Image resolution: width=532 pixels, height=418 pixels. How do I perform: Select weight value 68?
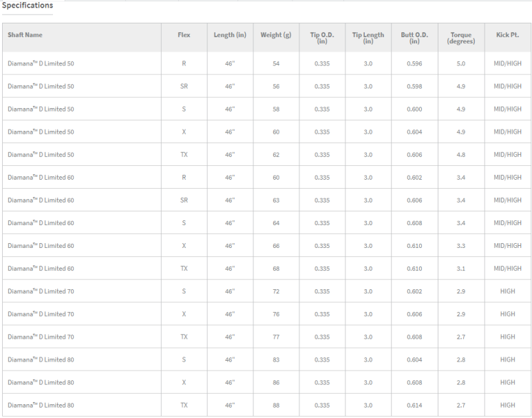click(276, 269)
